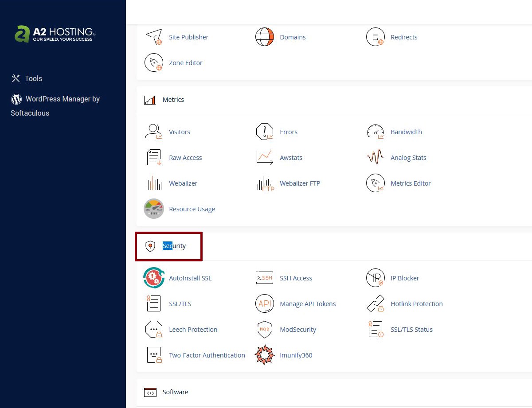532x408 pixels.
Task: Open the SSL/TLS Status icon
Action: [376, 330]
